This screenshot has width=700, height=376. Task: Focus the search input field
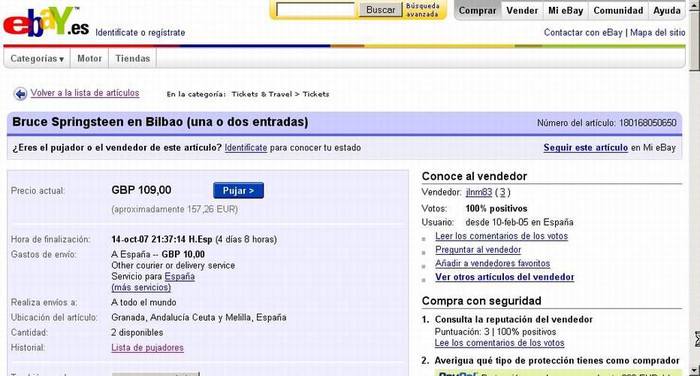315,10
